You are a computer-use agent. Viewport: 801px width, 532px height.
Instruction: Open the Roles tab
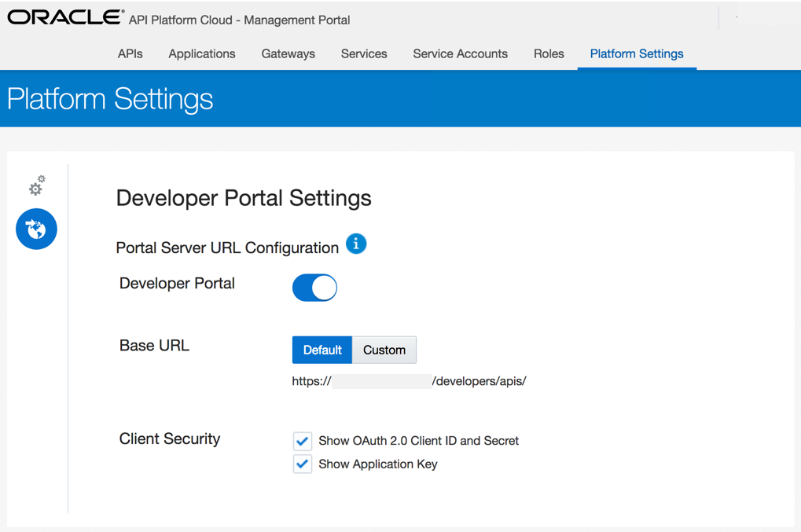coord(549,53)
